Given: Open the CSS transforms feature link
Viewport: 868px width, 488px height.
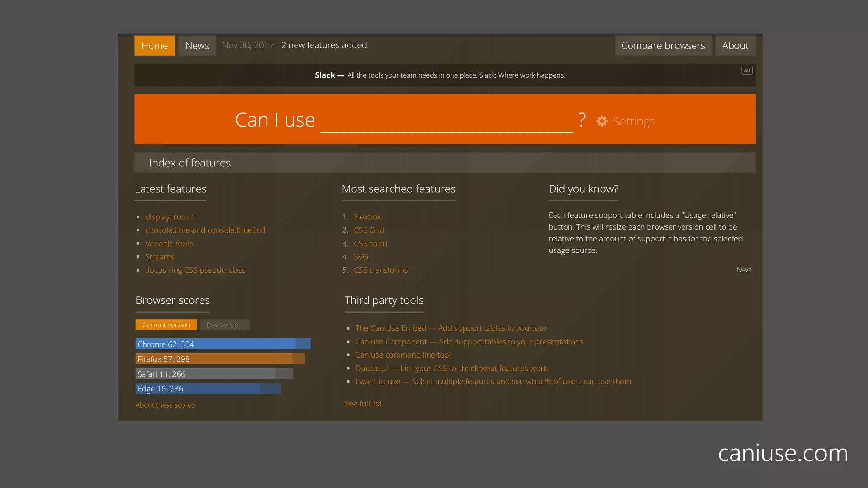Looking at the screenshot, I should pyautogui.click(x=381, y=270).
